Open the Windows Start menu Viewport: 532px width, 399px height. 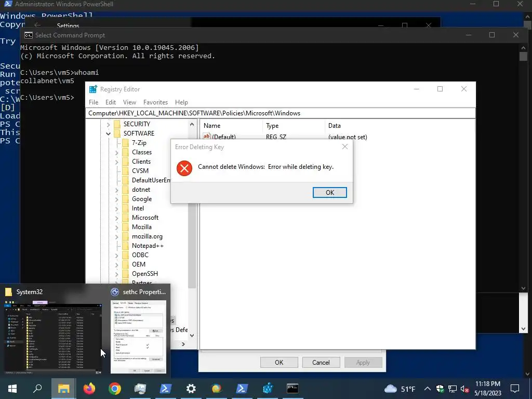pos(12,389)
